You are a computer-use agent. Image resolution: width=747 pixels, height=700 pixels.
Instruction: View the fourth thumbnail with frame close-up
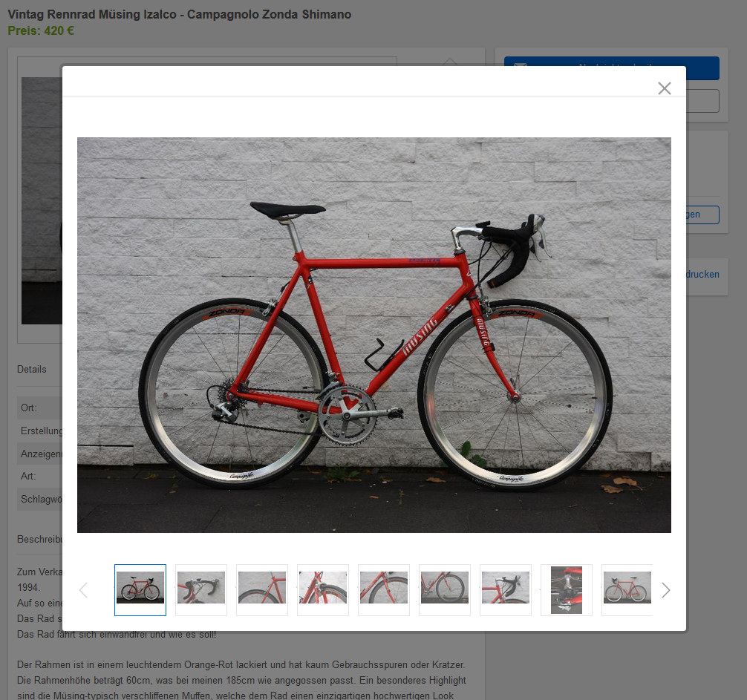pos(323,590)
